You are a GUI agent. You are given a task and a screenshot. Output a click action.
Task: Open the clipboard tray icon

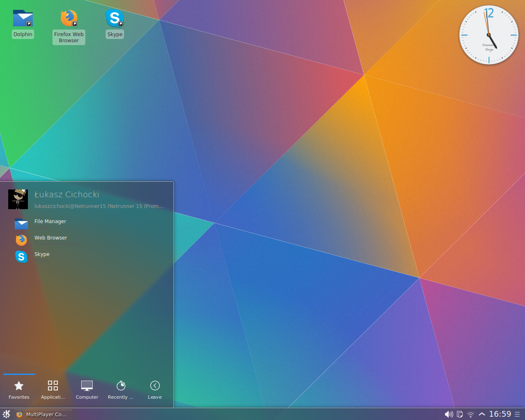pos(460,414)
